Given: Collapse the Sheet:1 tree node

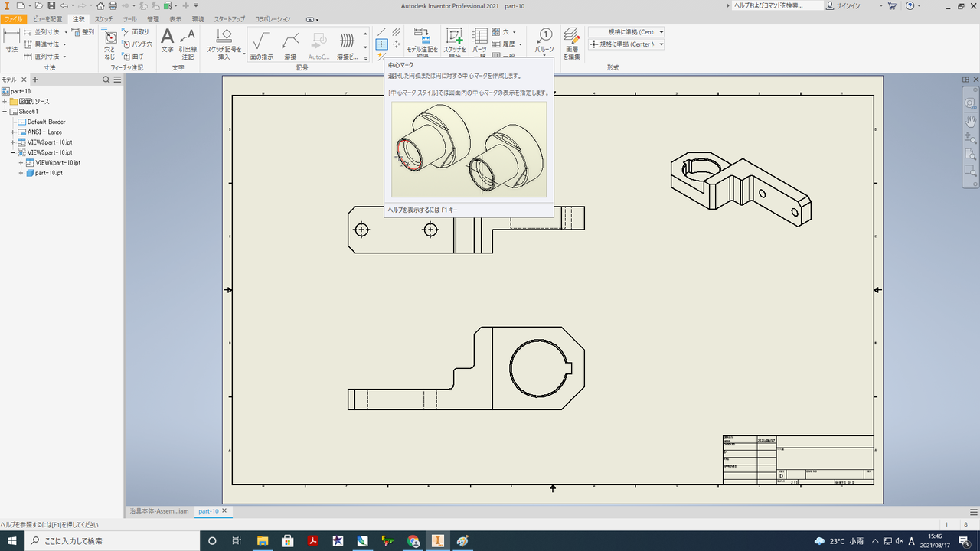Looking at the screenshot, I should pos(5,112).
